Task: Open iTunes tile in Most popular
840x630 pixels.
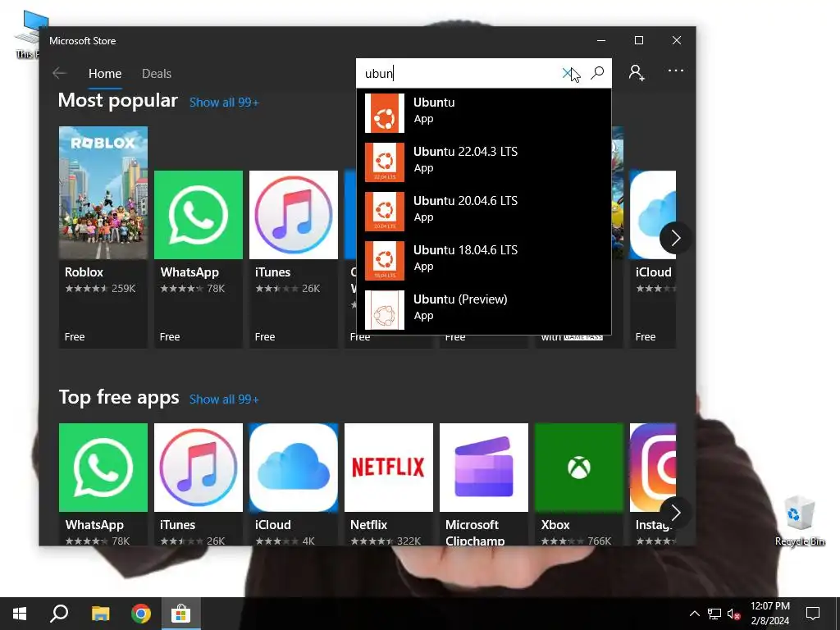Action: [x=294, y=259]
